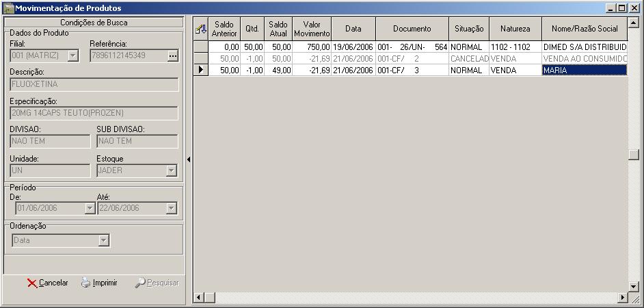The height and width of the screenshot is (308, 644).
Task: Click the horizontal scrollbar thumb
Action: click(210, 297)
